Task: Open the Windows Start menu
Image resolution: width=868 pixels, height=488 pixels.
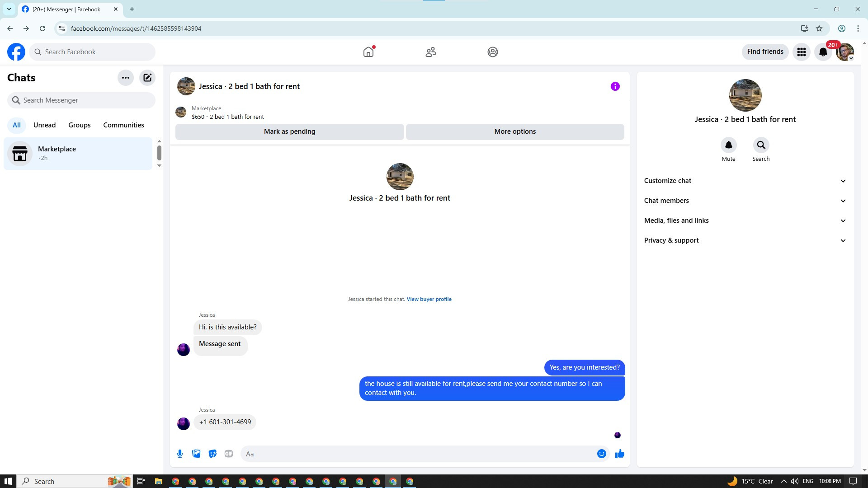Action: click(x=8, y=481)
